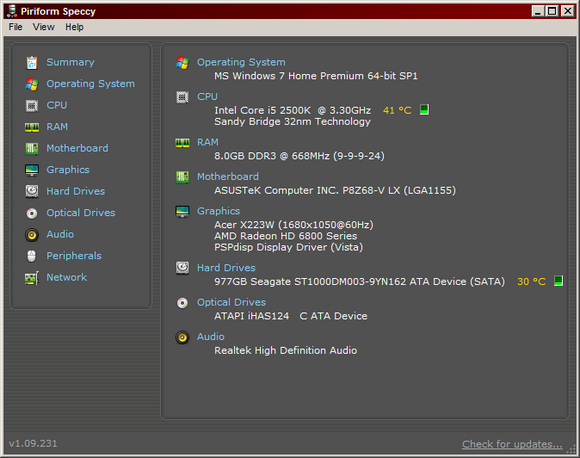Click the 8.0GB DDR3 @ 668MHz text
This screenshot has height=458, width=580.
(299, 156)
